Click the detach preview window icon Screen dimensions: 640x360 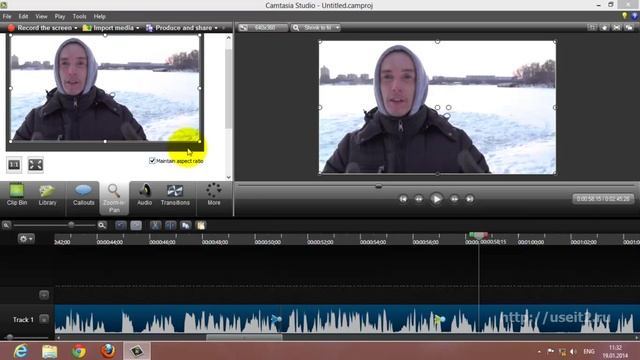(x=629, y=28)
